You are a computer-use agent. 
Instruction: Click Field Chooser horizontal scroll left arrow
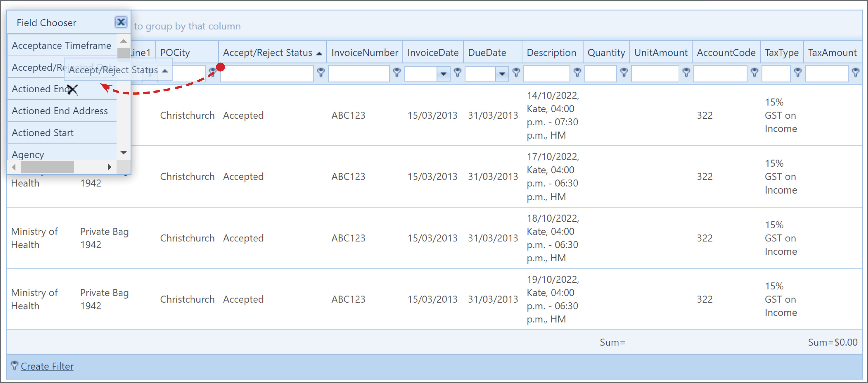coord(14,167)
